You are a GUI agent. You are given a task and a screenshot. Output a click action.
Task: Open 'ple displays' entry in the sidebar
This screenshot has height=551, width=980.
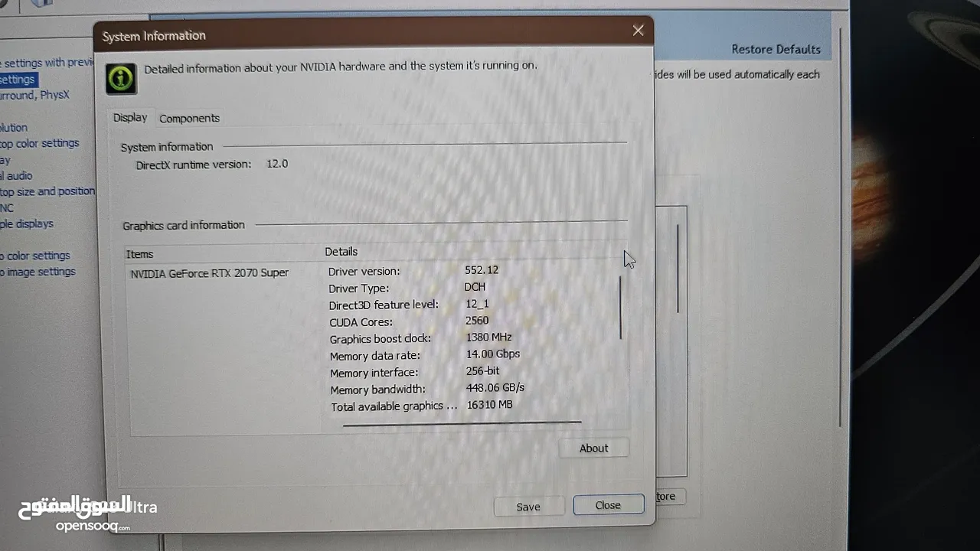[x=27, y=224]
